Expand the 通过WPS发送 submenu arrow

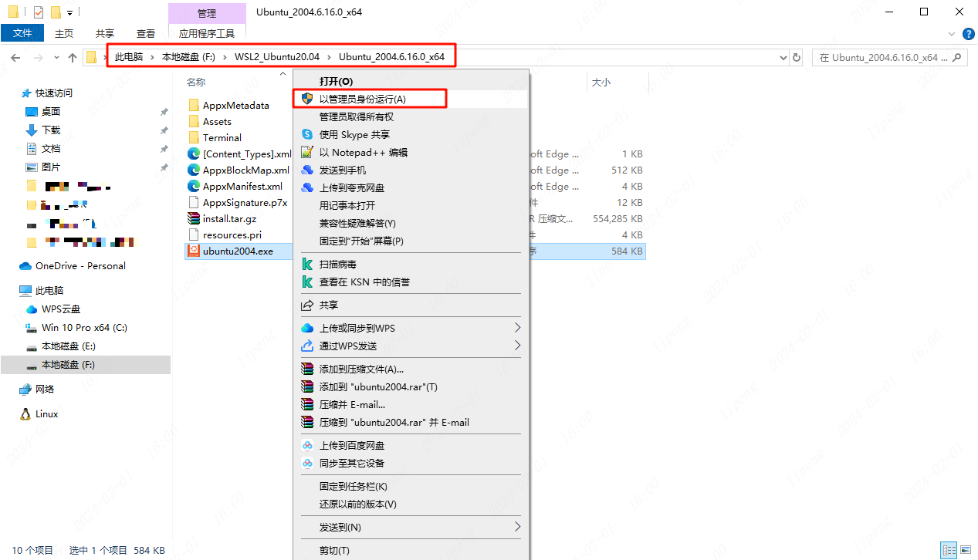point(518,346)
